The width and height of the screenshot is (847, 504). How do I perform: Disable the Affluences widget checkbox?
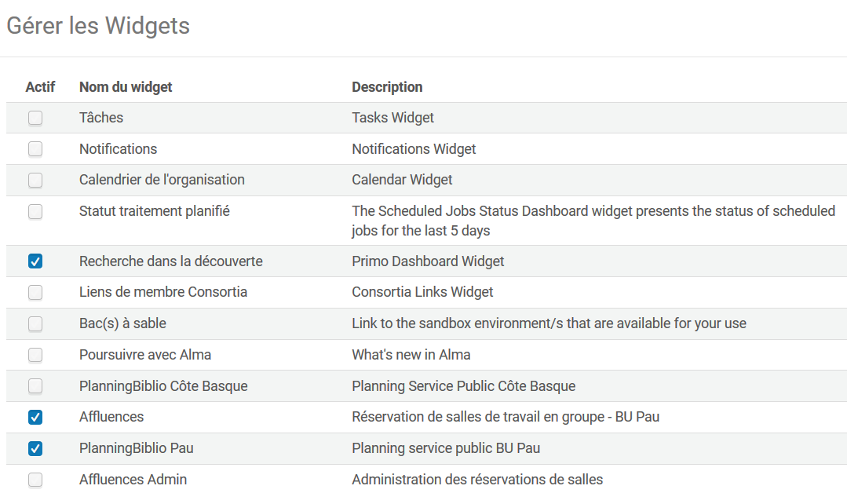(35, 418)
